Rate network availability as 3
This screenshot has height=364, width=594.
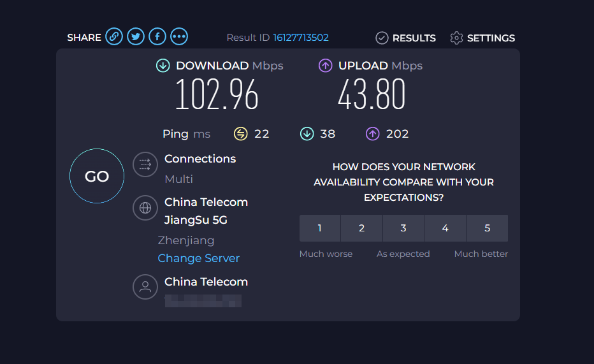click(403, 228)
